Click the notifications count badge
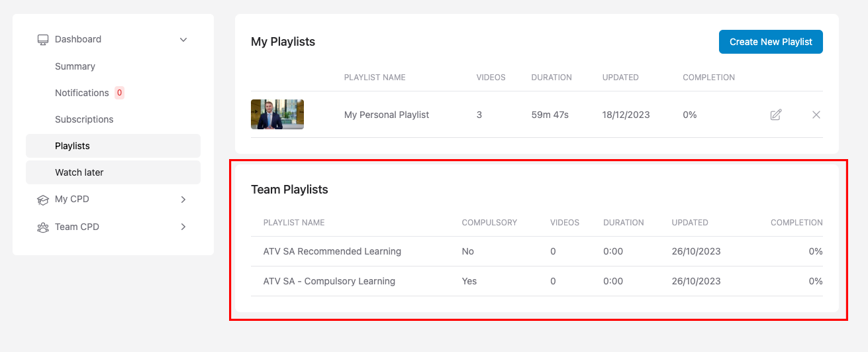The height and width of the screenshot is (352, 868). click(x=119, y=93)
